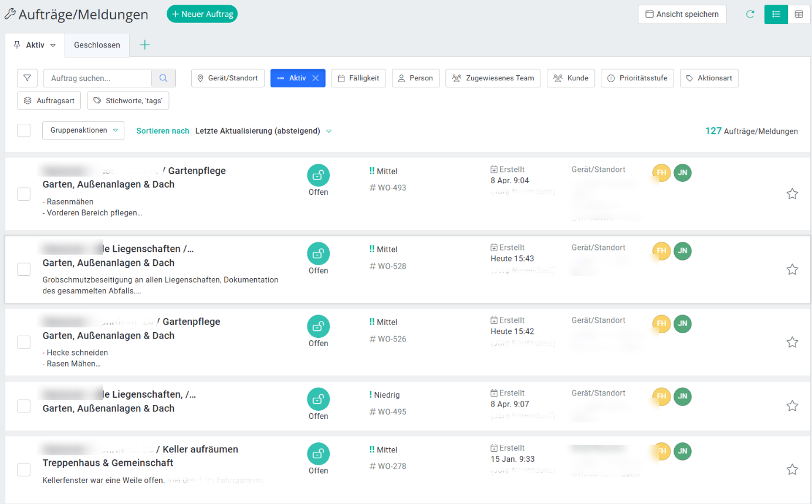
Task: Remove the Aktiv filter with X
Action: point(315,78)
